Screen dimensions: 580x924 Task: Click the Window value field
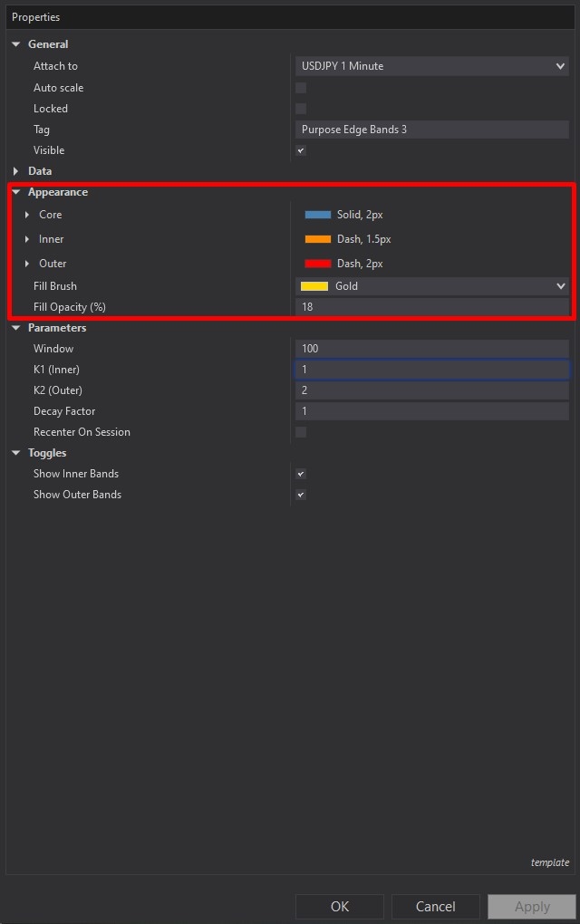432,349
